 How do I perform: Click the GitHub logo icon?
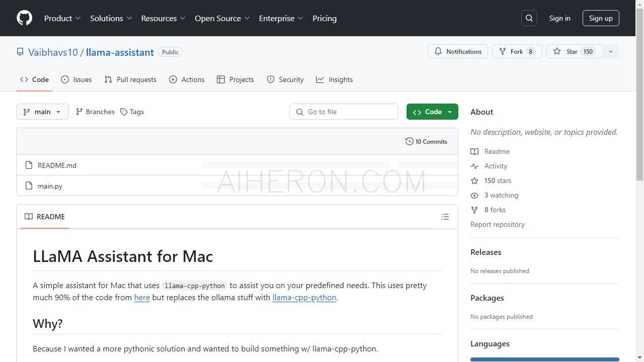tap(24, 18)
